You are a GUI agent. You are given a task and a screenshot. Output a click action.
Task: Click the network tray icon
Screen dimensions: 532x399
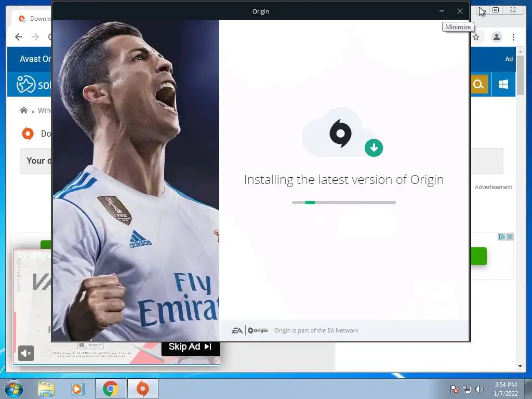pos(467,389)
